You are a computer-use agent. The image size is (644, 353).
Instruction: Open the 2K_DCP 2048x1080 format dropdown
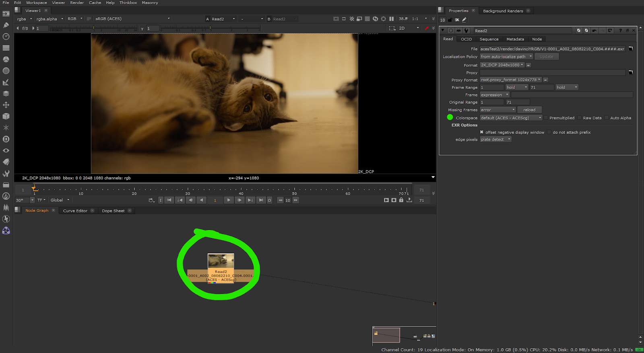pyautogui.click(x=502, y=65)
